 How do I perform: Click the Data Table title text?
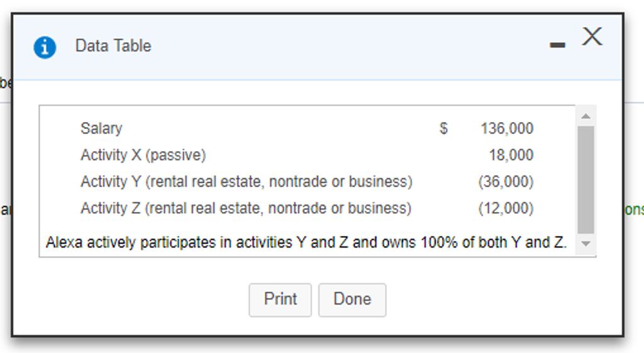click(x=113, y=46)
